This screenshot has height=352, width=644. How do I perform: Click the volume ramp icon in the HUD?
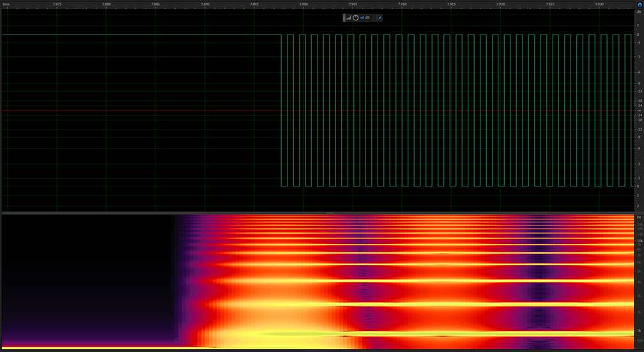point(349,17)
